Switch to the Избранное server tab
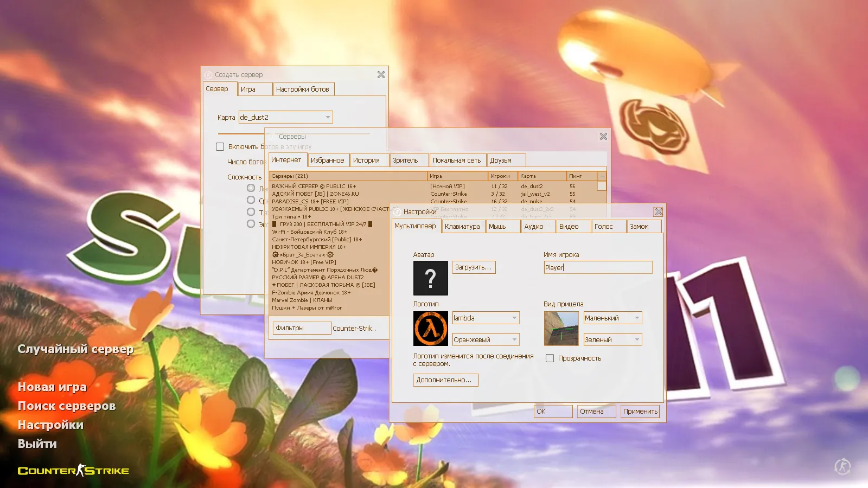The width and height of the screenshot is (868, 488). click(328, 159)
